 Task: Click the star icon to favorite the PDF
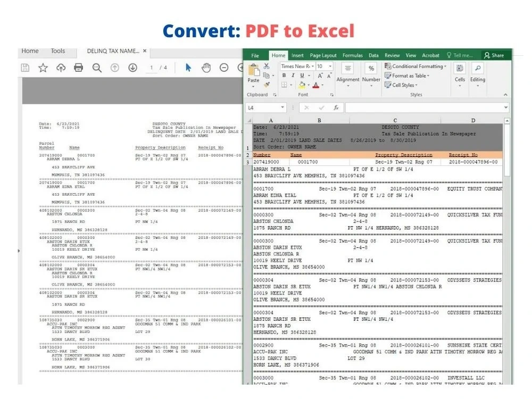point(43,68)
